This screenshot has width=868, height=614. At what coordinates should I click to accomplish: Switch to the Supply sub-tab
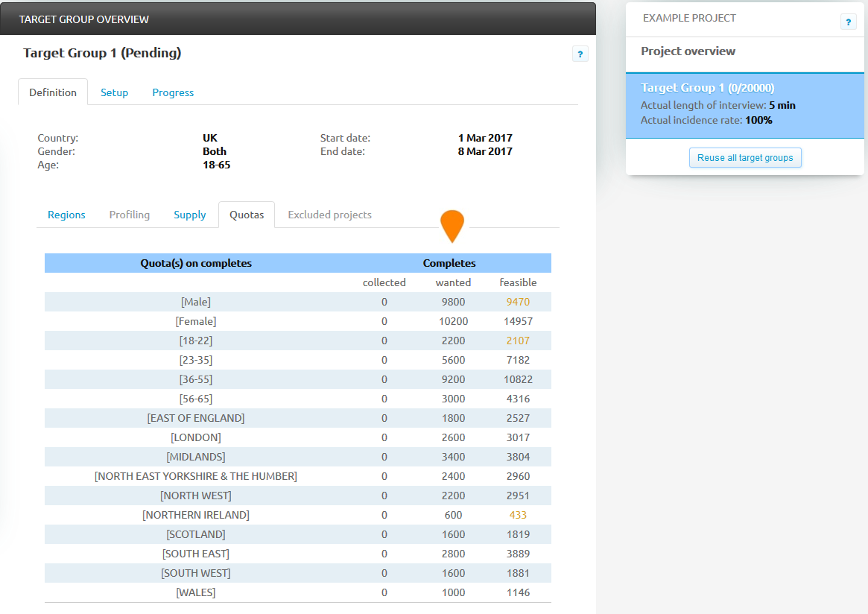(190, 215)
